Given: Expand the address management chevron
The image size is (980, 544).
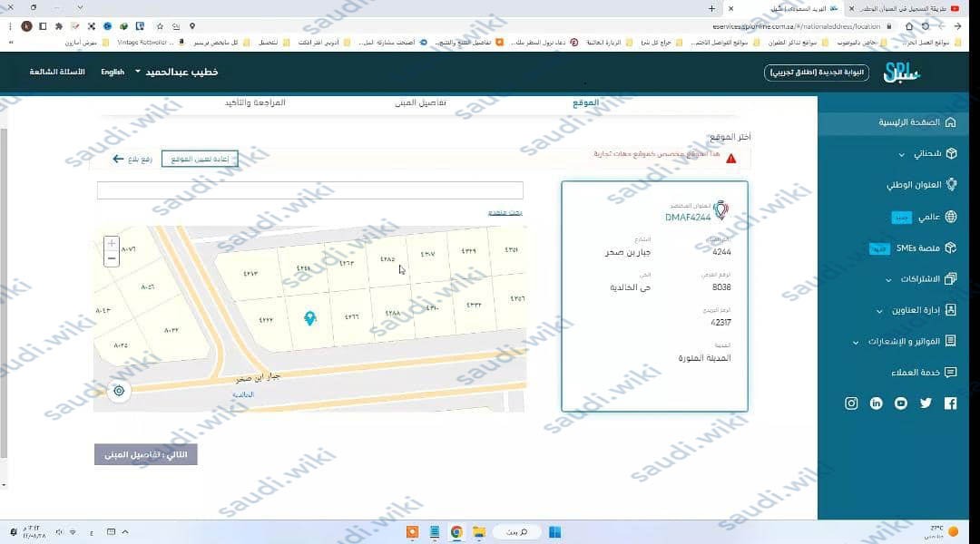Looking at the screenshot, I should point(879,311).
